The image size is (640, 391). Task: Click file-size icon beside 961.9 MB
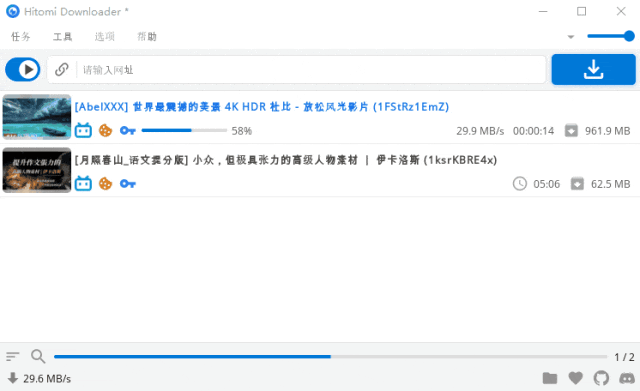pyautogui.click(x=571, y=131)
